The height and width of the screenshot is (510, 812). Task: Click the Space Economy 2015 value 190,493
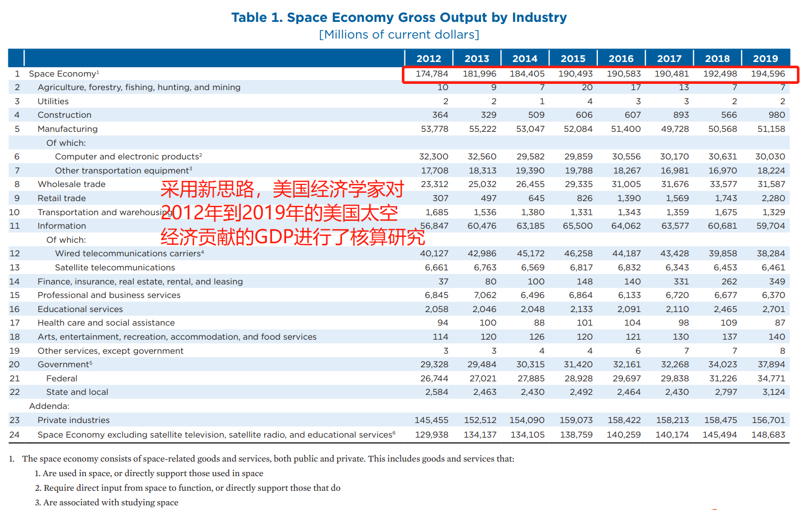coord(575,73)
